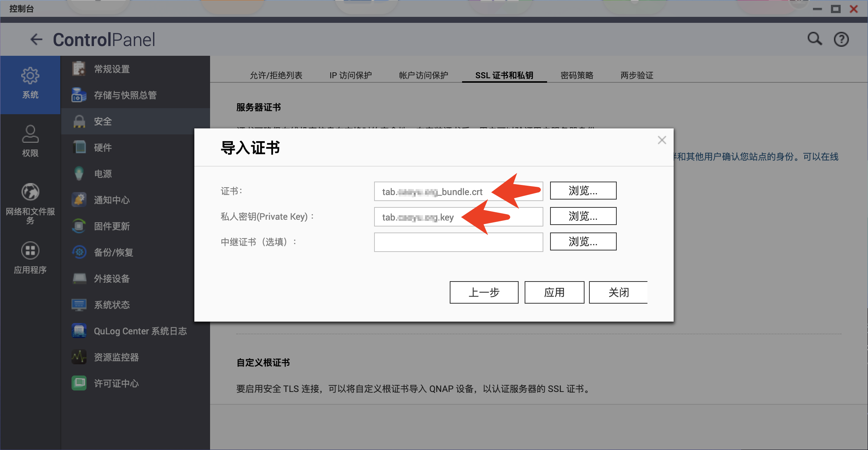Open 存储与快照总管 menu entry
Screen dimensions: 868x450
pos(135,95)
